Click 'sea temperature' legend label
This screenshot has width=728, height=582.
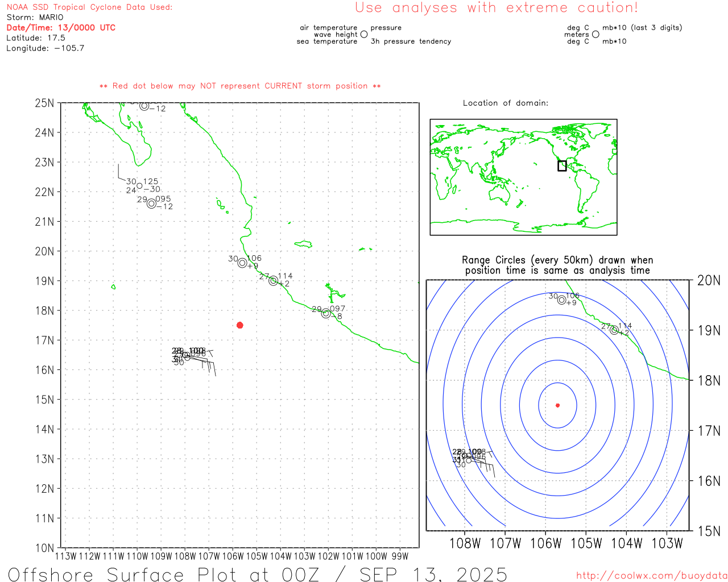(x=327, y=41)
